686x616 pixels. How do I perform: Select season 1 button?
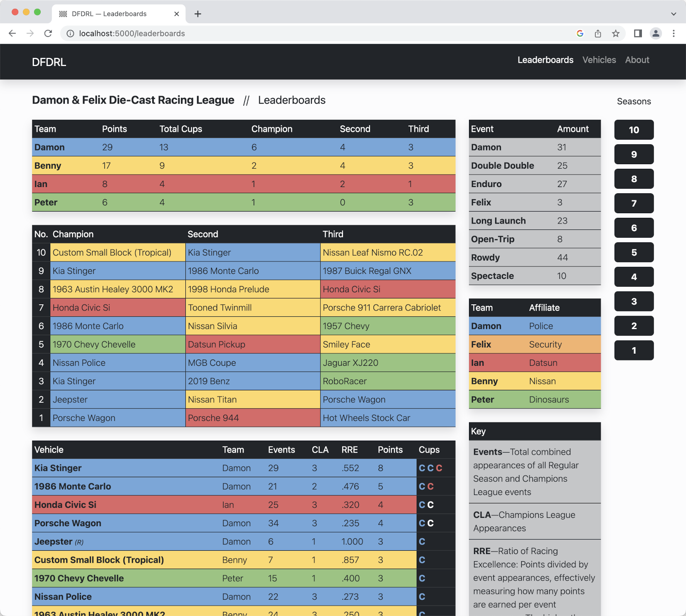[634, 350]
